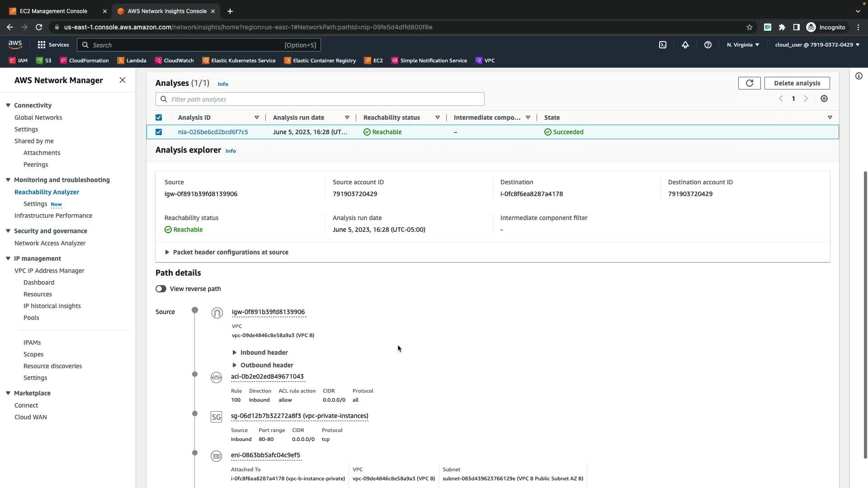Open Network Access Analyzer in sidebar
Screen dimensions: 868x488
[50, 243]
